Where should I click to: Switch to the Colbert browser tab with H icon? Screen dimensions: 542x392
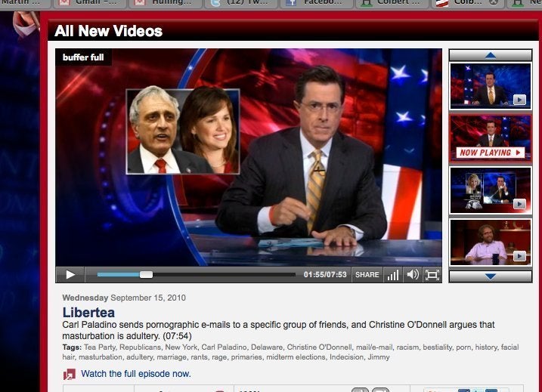pos(393,4)
